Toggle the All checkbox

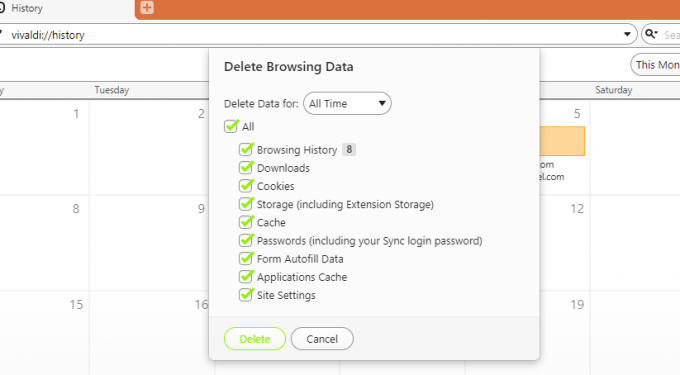tap(231, 127)
